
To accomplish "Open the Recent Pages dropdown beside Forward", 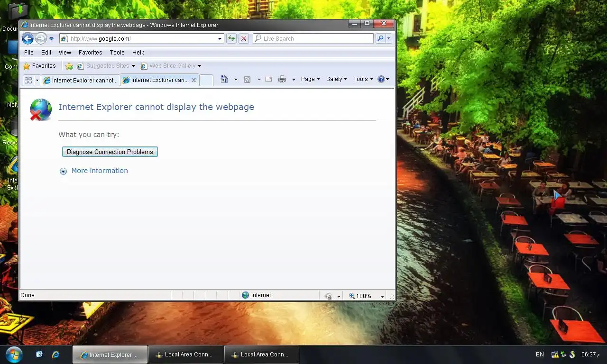I will 52,39.
